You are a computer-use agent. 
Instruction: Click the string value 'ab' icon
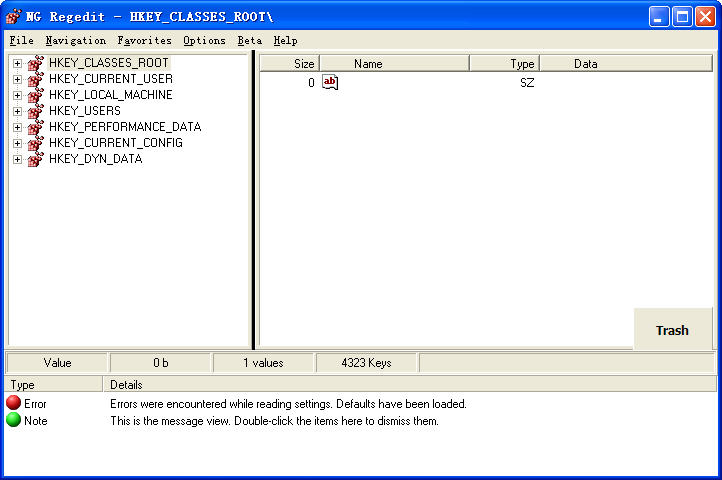pyautogui.click(x=330, y=83)
